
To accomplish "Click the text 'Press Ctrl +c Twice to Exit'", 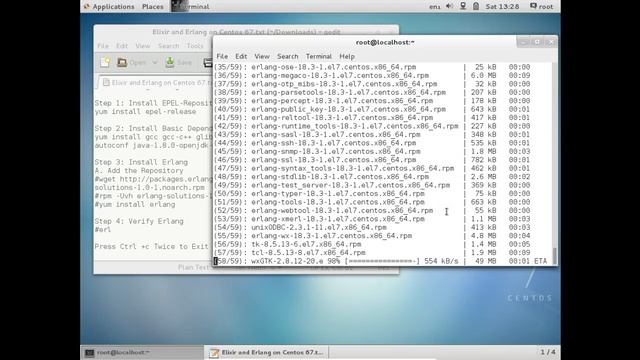I will tap(151, 247).
